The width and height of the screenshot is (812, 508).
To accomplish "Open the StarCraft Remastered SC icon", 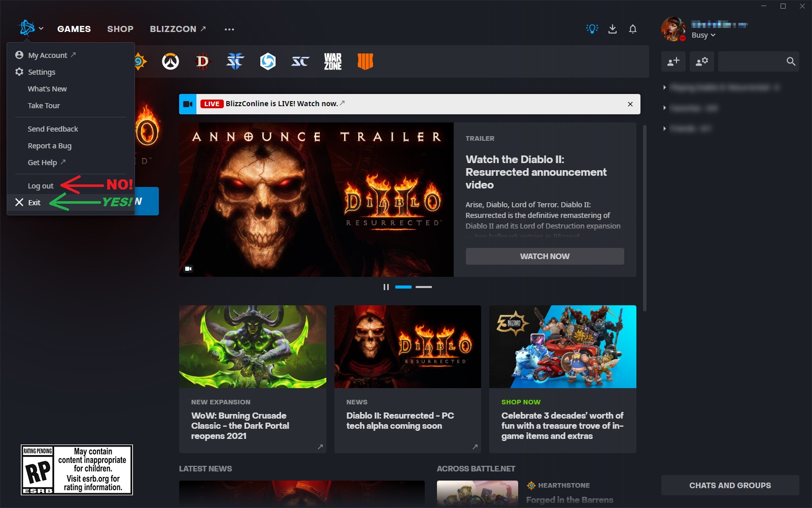I will pyautogui.click(x=300, y=61).
